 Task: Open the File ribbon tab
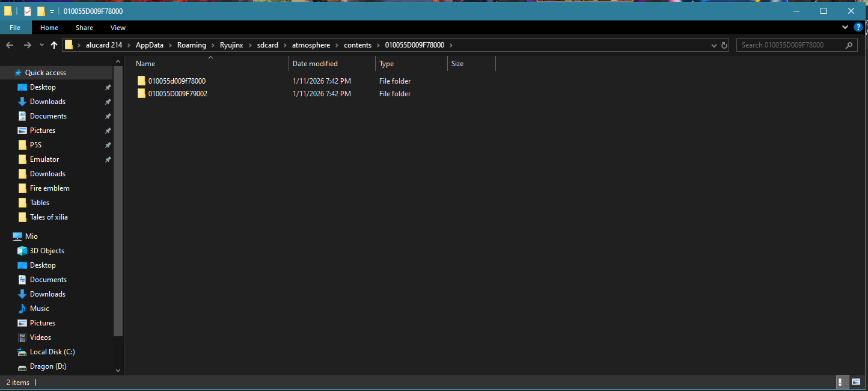(x=15, y=28)
